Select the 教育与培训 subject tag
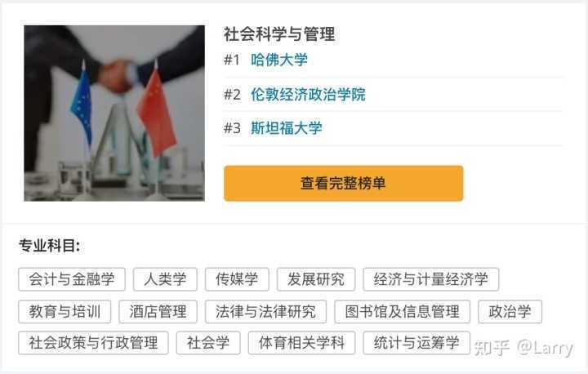Screen dimensions: 588x374 [65, 311]
